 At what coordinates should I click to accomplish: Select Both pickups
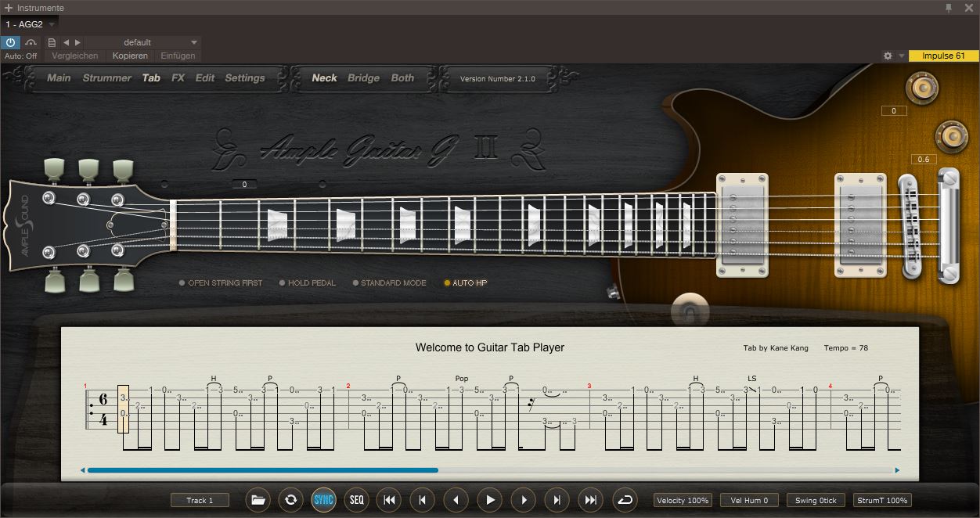(x=402, y=78)
